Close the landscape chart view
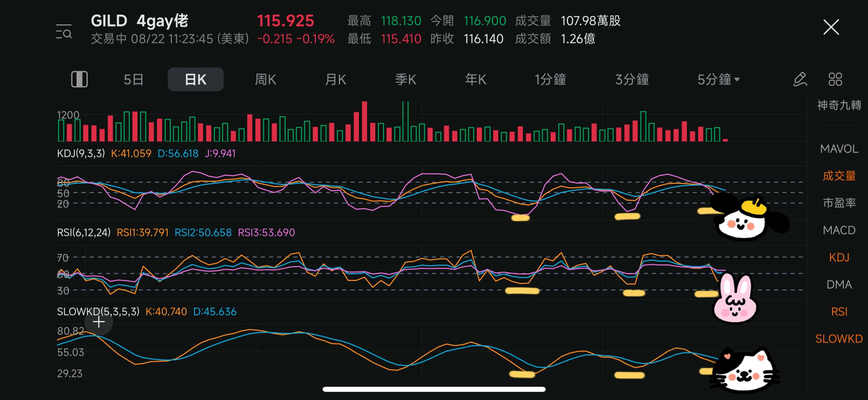The width and height of the screenshot is (868, 400). 831,27
